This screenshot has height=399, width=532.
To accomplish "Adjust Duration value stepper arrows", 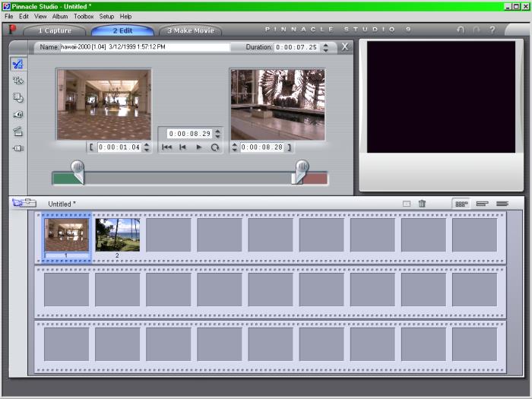I will tap(325, 47).
